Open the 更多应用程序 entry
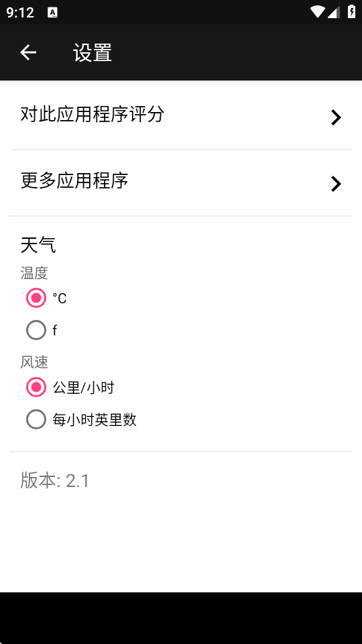Screen dimensions: 362x644 (x=181, y=182)
